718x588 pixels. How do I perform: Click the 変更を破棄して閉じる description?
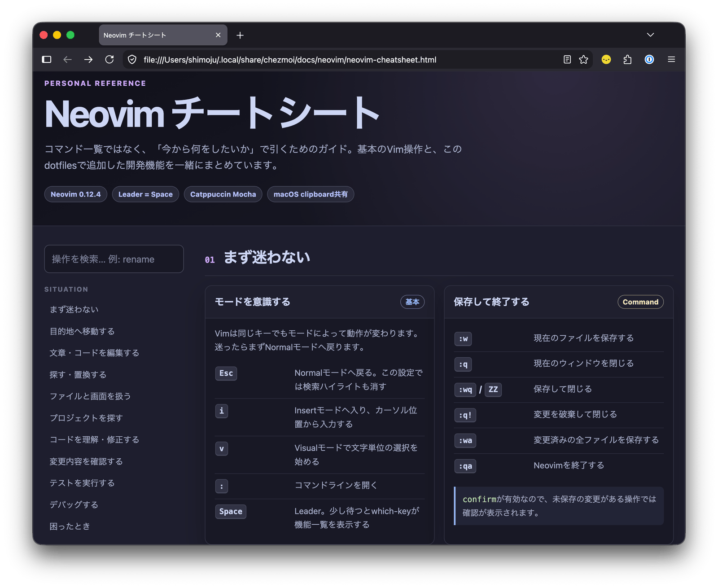click(x=575, y=414)
